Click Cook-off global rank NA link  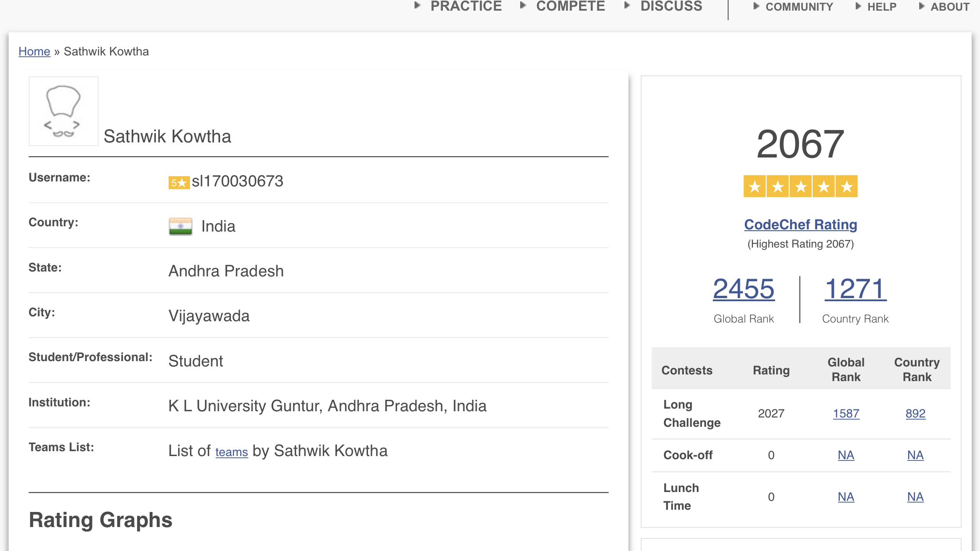(x=846, y=455)
